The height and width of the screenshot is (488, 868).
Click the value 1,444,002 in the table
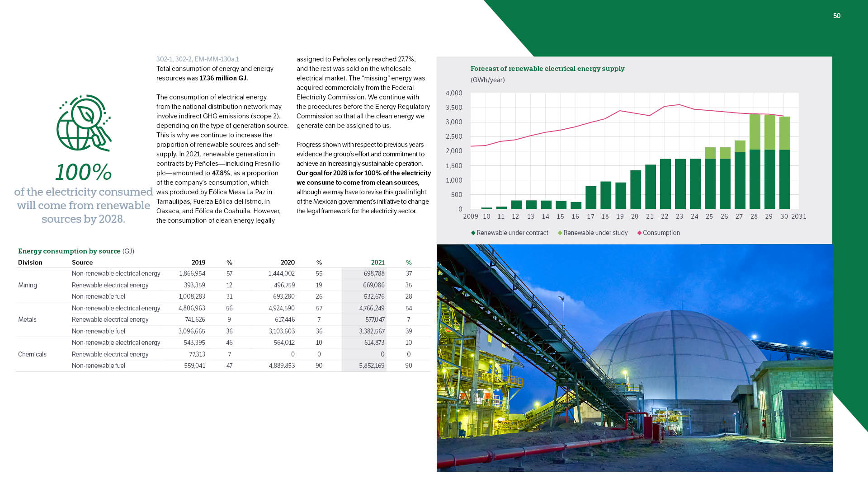coord(282,273)
